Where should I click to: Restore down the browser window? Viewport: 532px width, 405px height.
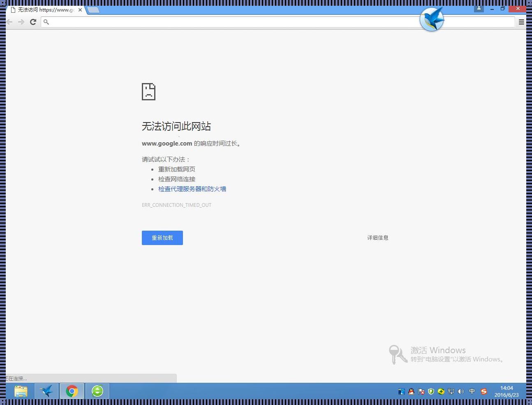(502, 9)
